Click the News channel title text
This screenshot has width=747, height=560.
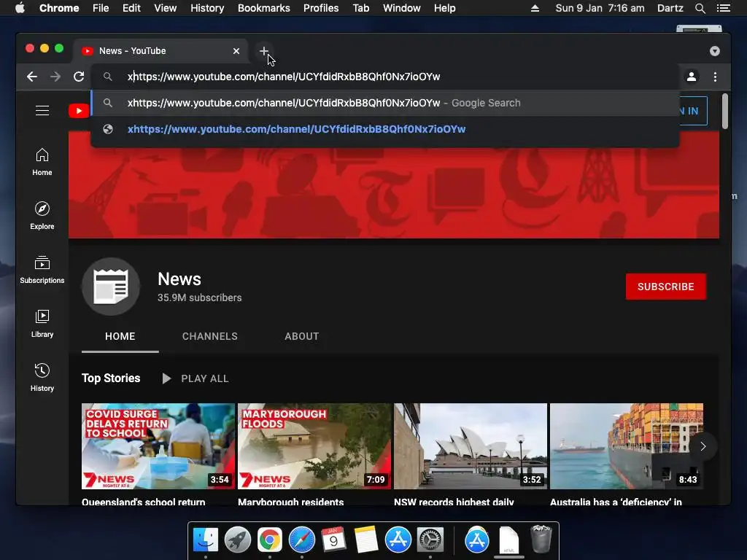click(179, 279)
